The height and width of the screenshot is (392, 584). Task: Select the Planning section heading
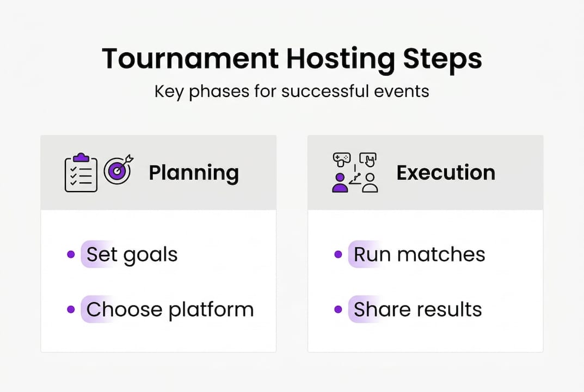194,173
